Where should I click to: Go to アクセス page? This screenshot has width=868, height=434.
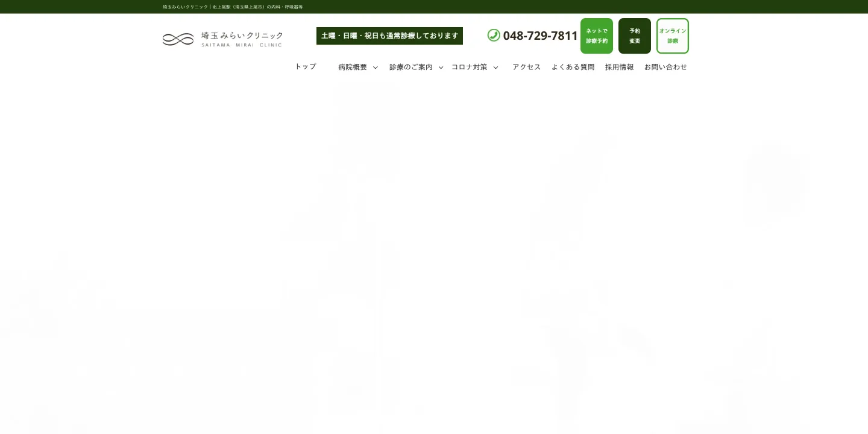[527, 67]
